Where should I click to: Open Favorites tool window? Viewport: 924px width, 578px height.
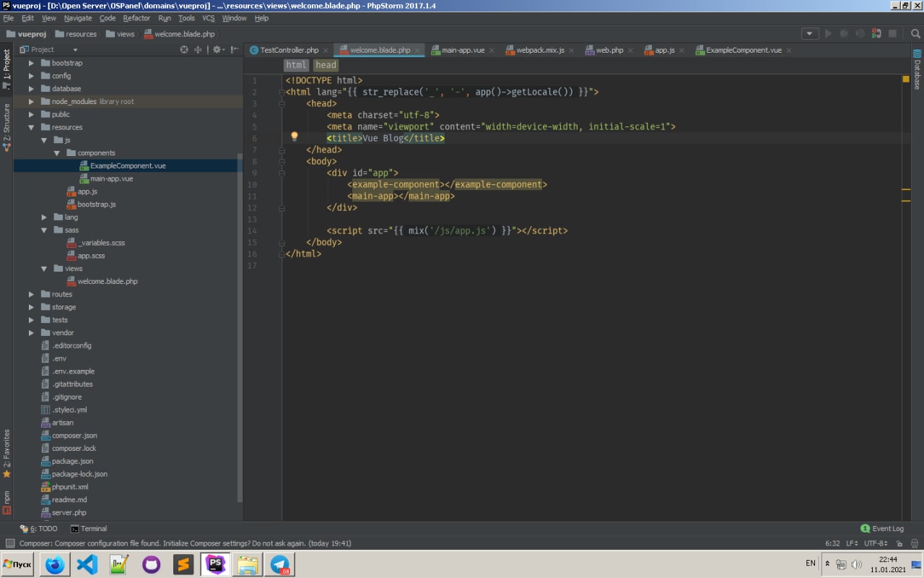coord(6,454)
